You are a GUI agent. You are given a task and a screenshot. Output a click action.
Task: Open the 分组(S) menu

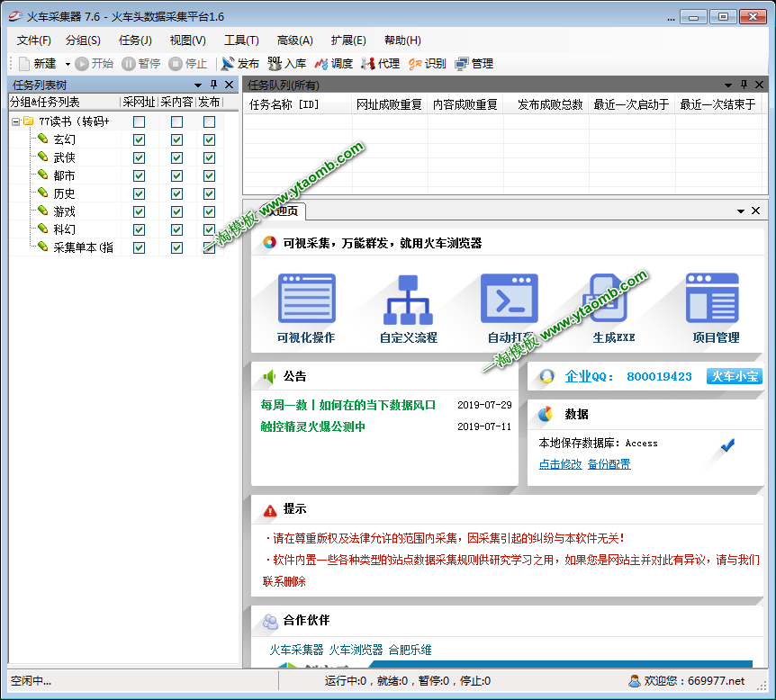pyautogui.click(x=83, y=40)
